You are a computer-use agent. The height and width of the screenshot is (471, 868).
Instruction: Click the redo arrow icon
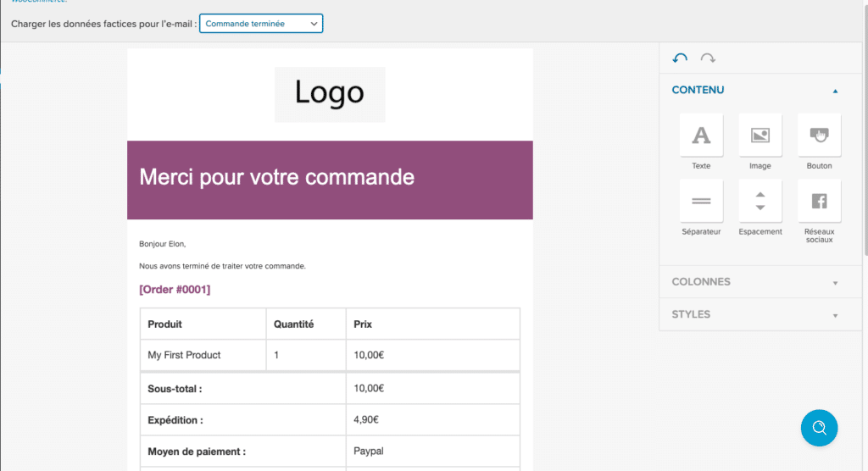click(x=708, y=58)
